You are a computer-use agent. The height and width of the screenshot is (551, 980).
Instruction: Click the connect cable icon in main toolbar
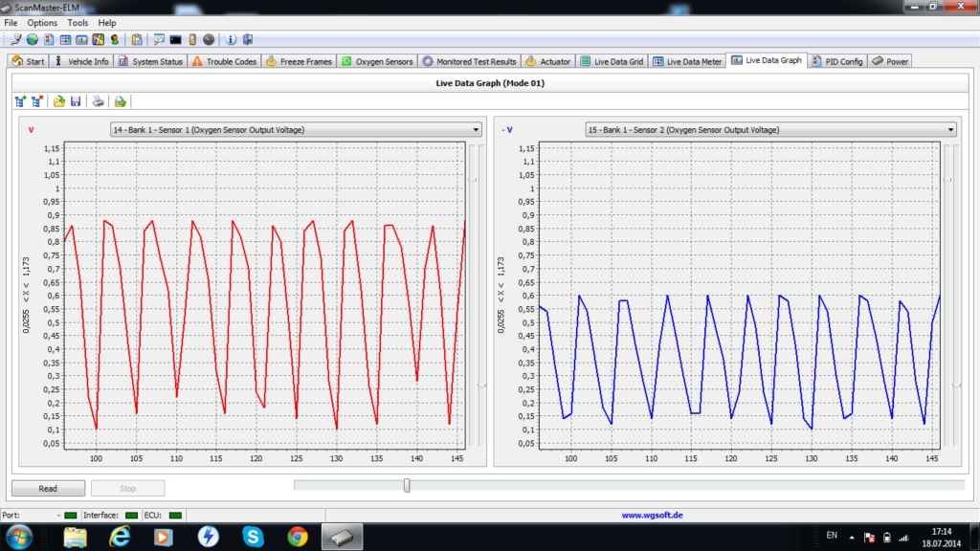point(16,39)
